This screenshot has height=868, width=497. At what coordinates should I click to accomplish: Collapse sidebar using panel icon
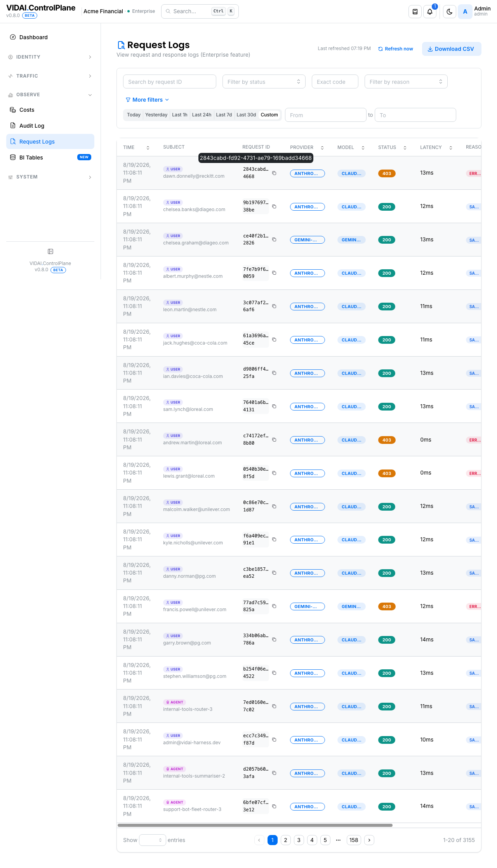[x=50, y=251]
